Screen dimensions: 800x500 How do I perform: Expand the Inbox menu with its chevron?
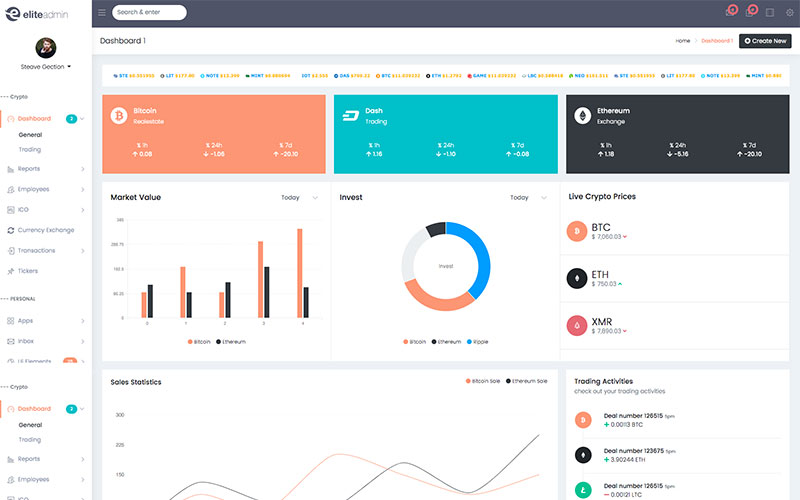point(83,341)
